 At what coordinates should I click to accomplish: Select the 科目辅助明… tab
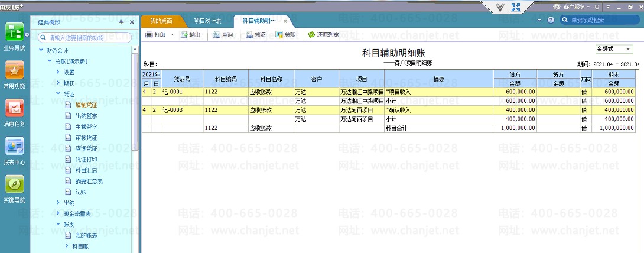259,21
